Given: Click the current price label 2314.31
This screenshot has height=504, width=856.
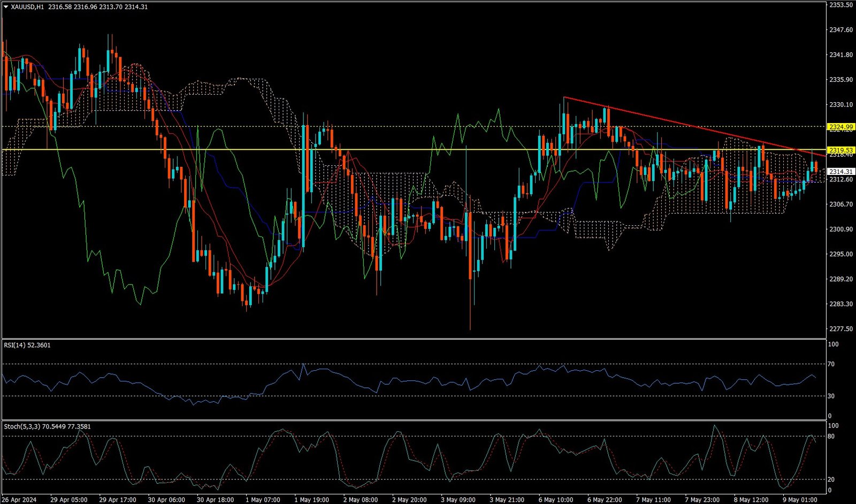Looking at the screenshot, I should pos(841,172).
